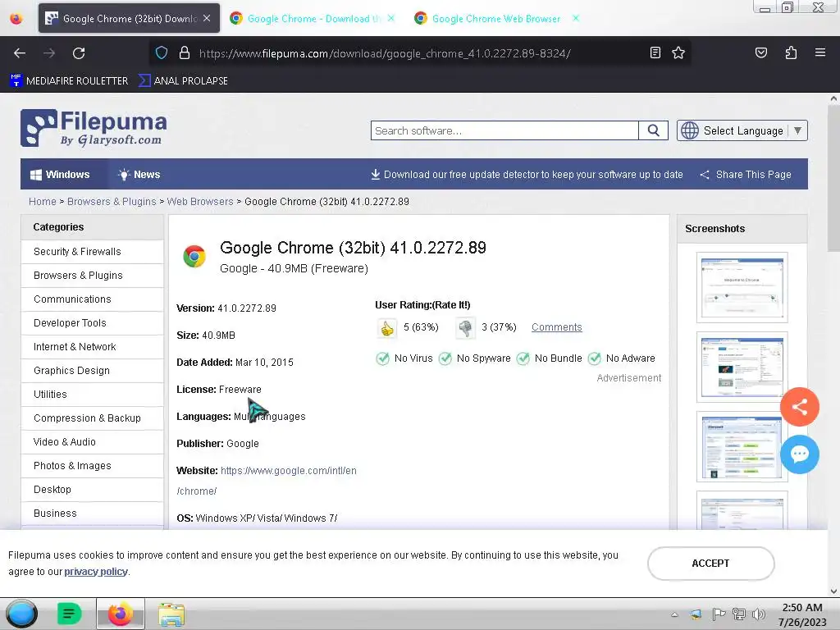Screen dimensions: 840x630
Task: Open tracking protection shield icon
Action: tap(162, 52)
